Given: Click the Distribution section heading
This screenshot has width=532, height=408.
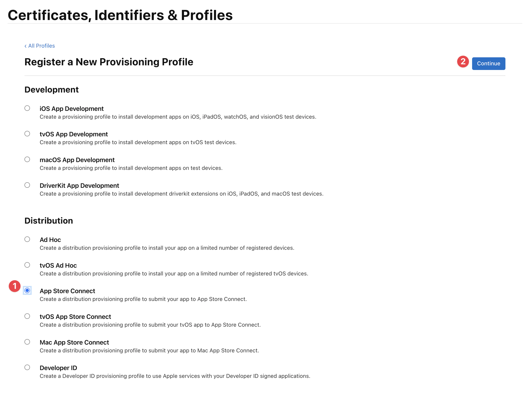Looking at the screenshot, I should [48, 220].
